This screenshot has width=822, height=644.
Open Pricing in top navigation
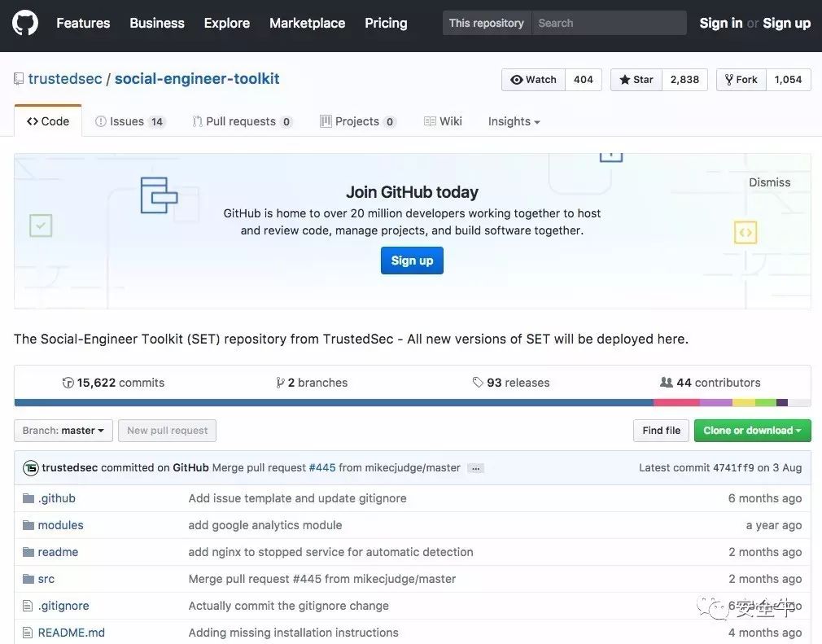386,23
